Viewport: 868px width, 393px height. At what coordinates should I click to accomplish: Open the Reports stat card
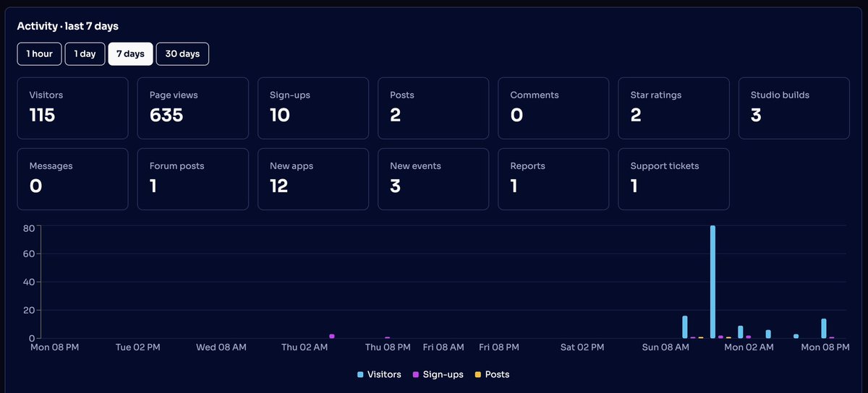click(x=553, y=179)
